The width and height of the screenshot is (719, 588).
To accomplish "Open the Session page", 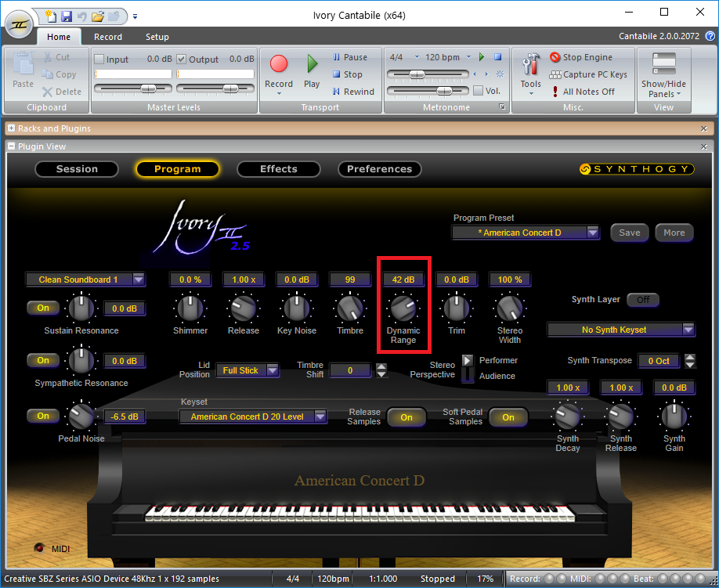I will pos(77,168).
